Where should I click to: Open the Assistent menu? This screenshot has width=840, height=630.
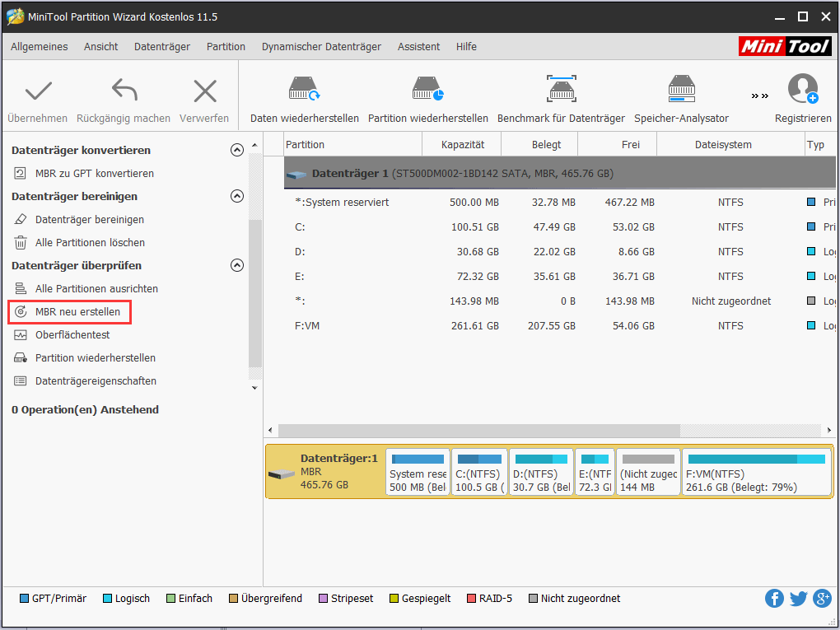(x=418, y=47)
